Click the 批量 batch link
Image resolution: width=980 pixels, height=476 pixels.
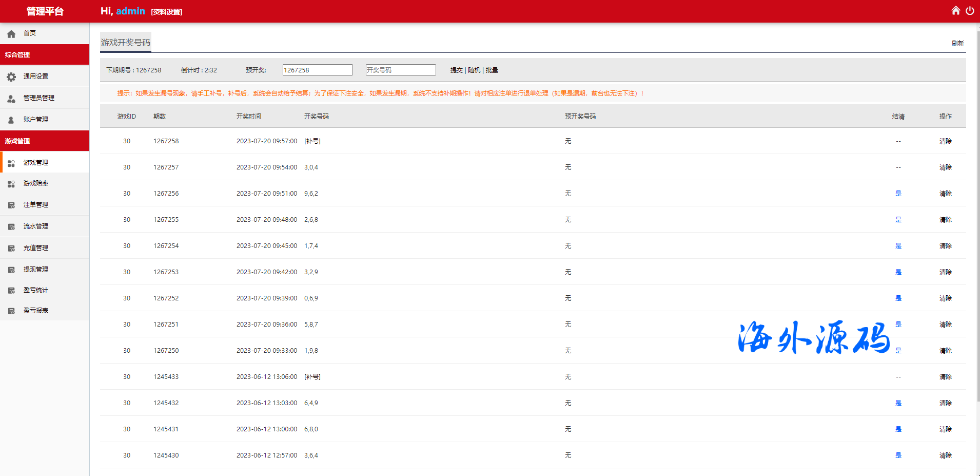(492, 70)
